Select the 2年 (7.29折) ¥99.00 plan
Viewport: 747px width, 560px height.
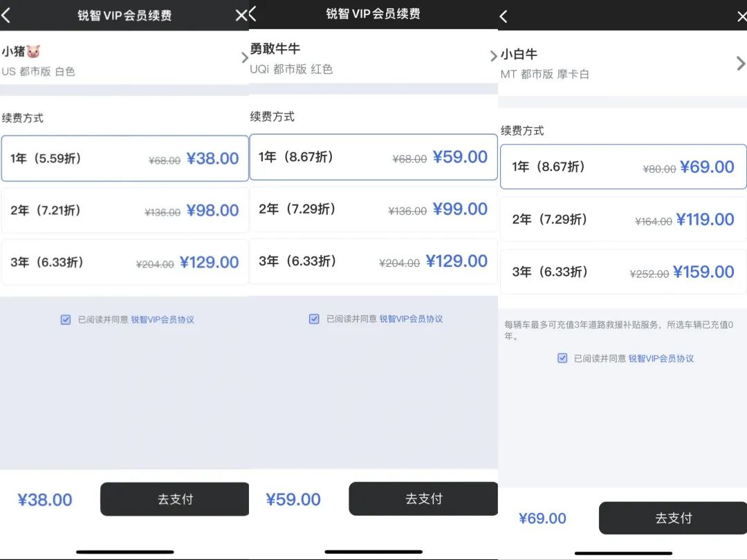(373, 209)
